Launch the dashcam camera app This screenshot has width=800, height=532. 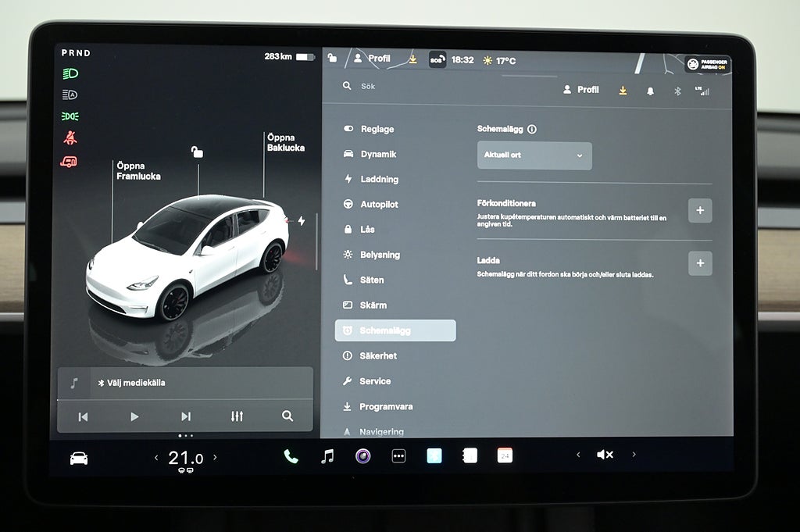(x=362, y=456)
